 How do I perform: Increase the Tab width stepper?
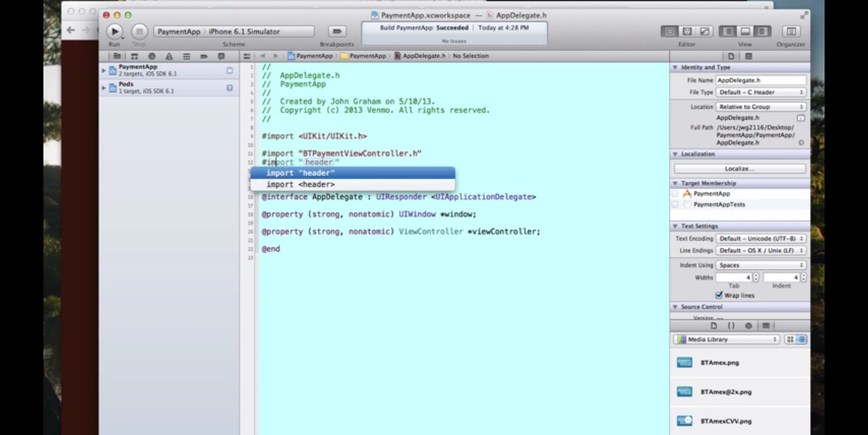click(755, 276)
